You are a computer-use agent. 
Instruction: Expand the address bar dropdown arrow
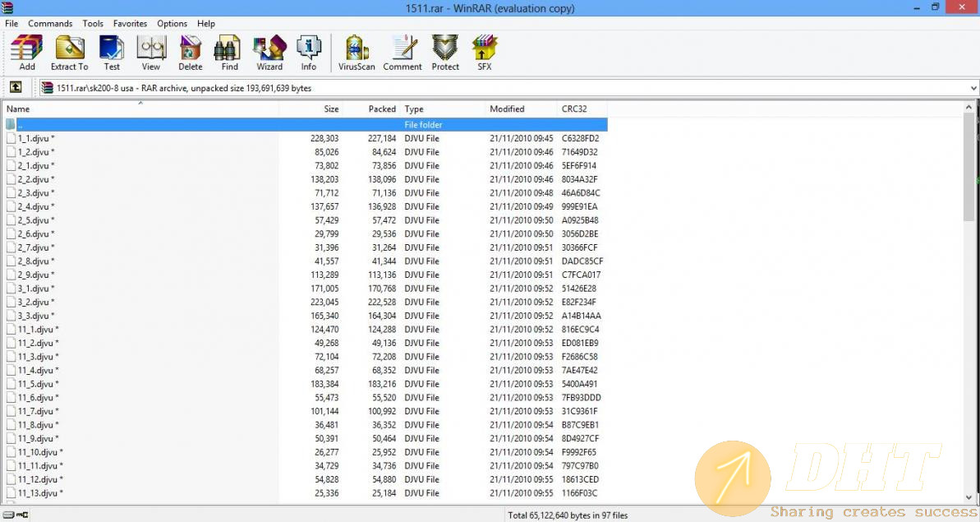click(x=973, y=88)
